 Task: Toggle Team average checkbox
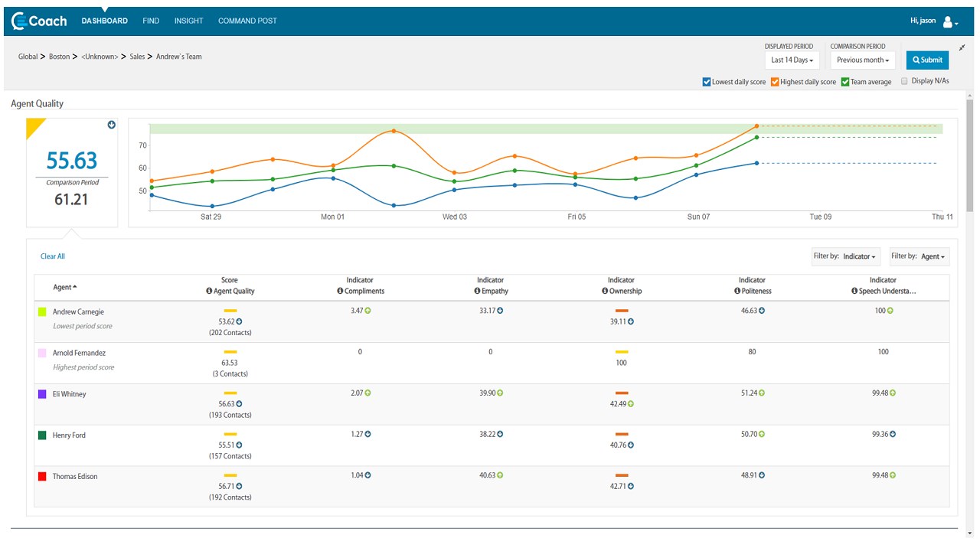pos(845,82)
